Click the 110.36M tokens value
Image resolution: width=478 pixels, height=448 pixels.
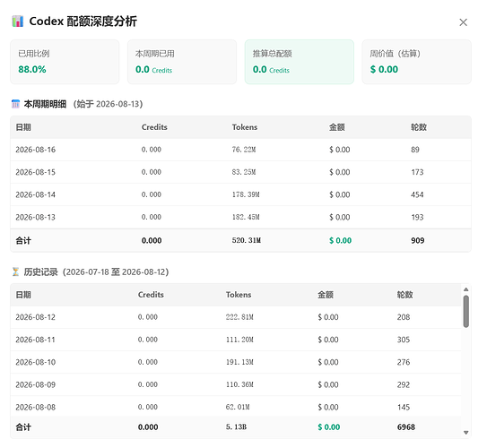[239, 384]
